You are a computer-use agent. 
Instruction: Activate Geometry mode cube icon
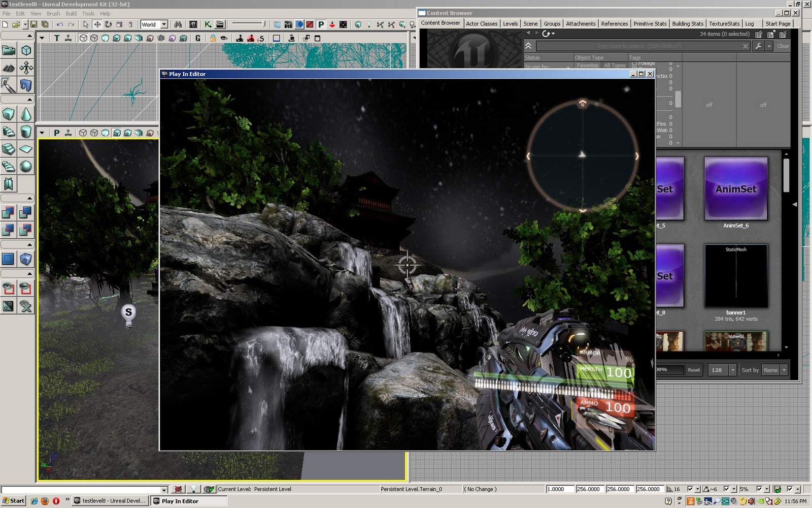pyautogui.click(x=26, y=50)
